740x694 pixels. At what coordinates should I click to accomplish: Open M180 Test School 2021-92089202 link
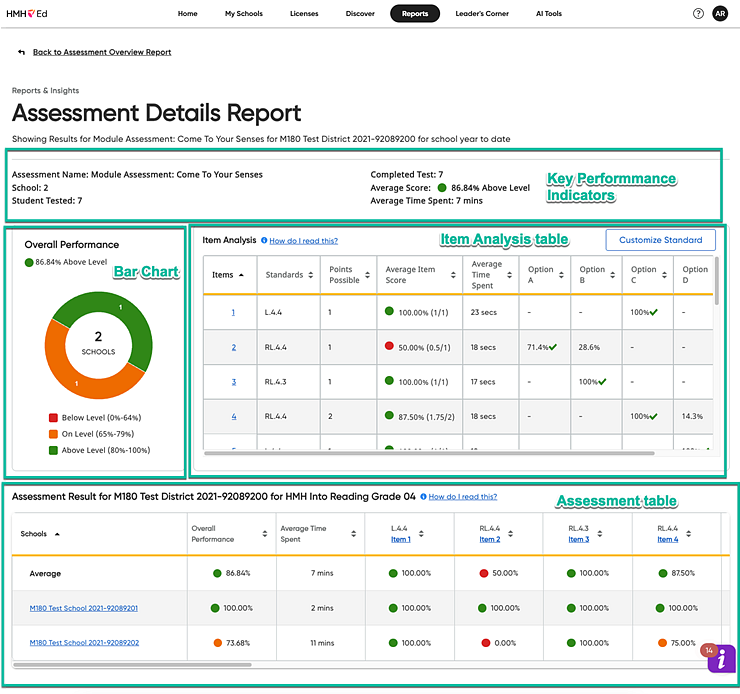click(84, 643)
